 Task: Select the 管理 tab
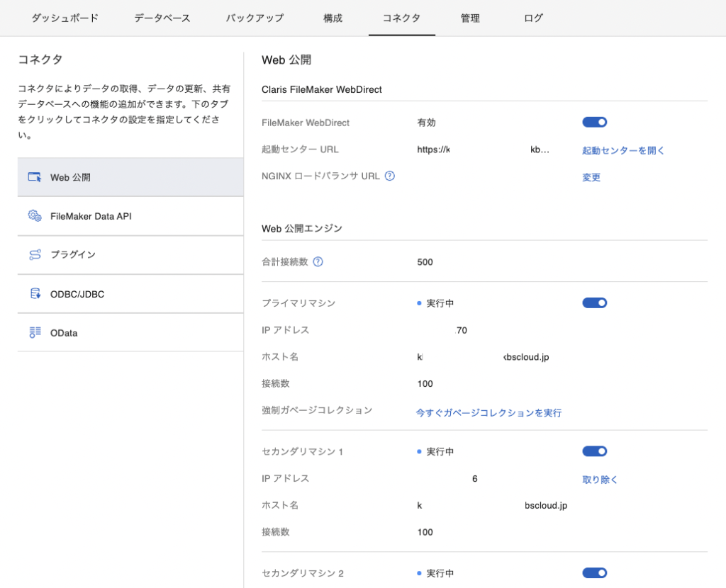470,18
